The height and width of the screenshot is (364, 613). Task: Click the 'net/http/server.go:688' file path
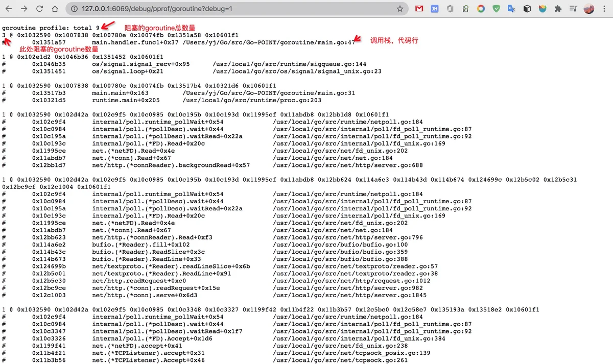[348, 165]
